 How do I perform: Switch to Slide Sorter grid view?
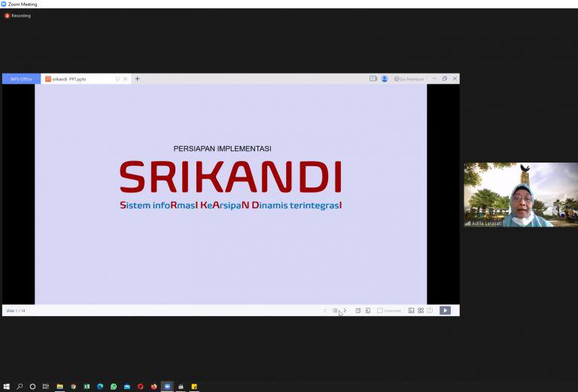coord(421,310)
